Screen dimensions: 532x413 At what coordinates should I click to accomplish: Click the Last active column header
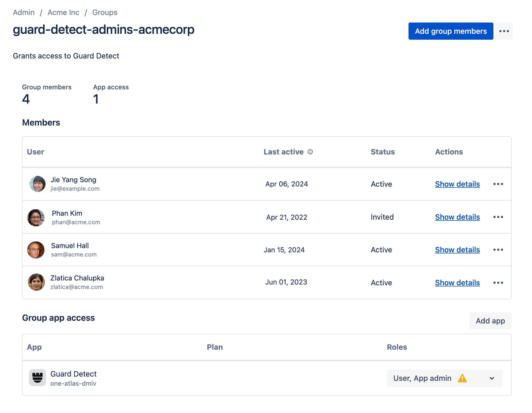click(283, 152)
